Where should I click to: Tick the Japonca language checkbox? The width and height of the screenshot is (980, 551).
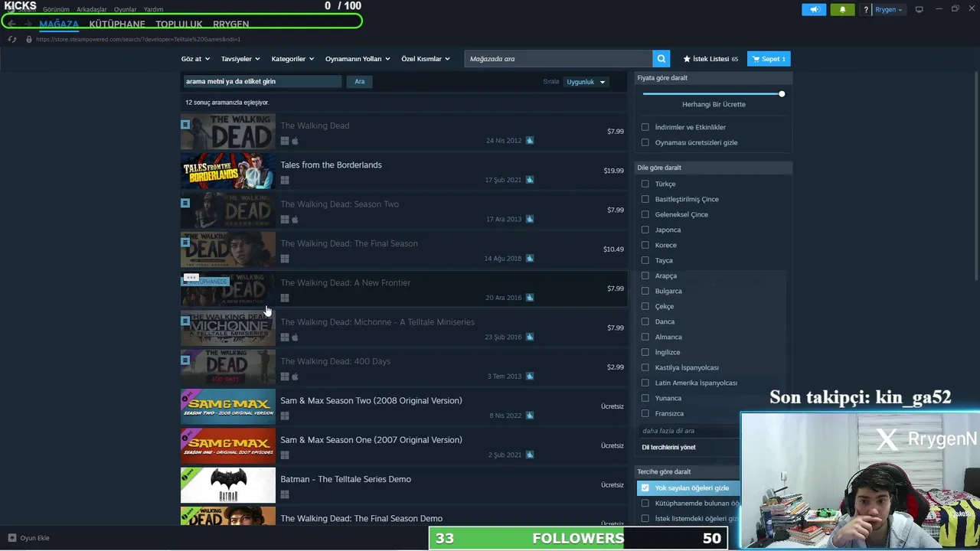[x=645, y=230]
